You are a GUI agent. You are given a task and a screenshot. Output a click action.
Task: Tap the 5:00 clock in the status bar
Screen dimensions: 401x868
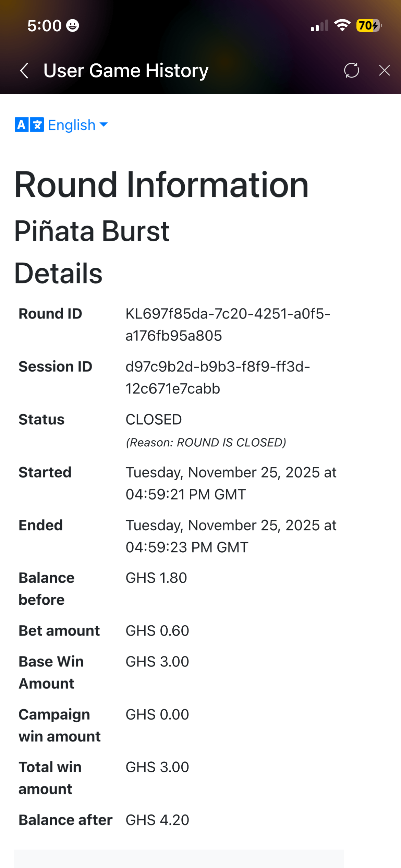[x=44, y=26]
